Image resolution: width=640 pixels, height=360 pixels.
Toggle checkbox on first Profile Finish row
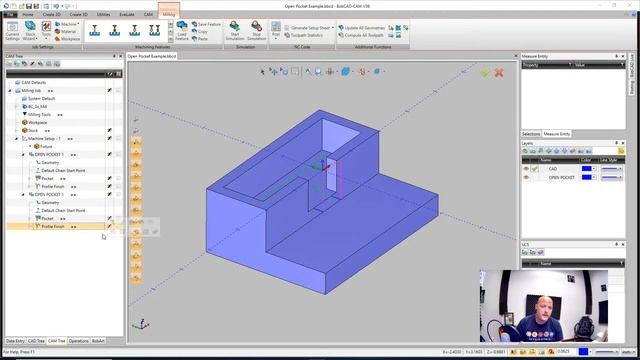[118, 186]
